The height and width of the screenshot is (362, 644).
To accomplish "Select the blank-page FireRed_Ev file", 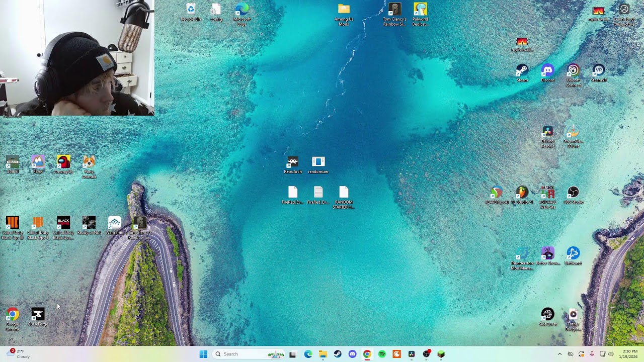I will point(293,196).
